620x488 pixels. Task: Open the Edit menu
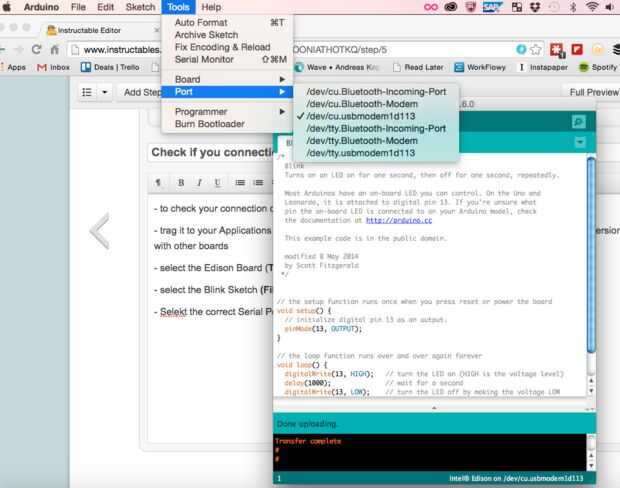point(106,7)
